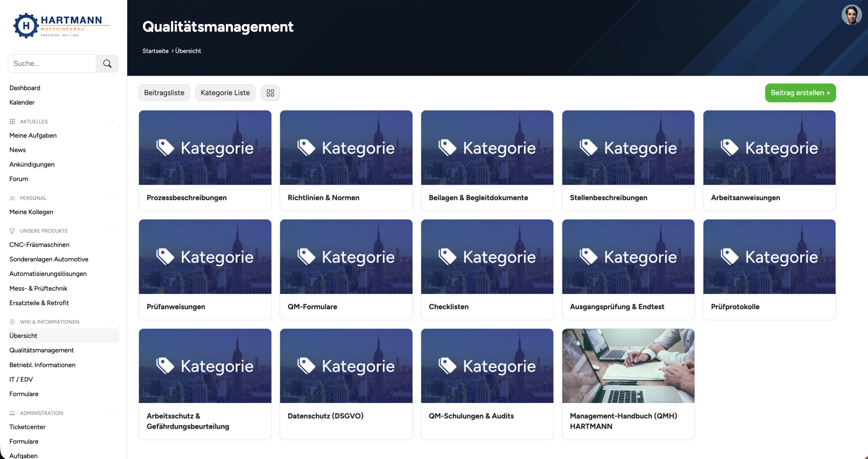
Task: Collapse the UNSERE PRODUKTE section
Action: 112,230
